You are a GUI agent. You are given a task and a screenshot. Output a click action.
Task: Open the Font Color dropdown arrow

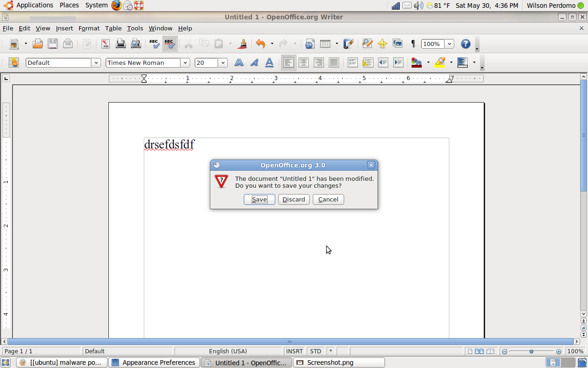click(x=428, y=63)
